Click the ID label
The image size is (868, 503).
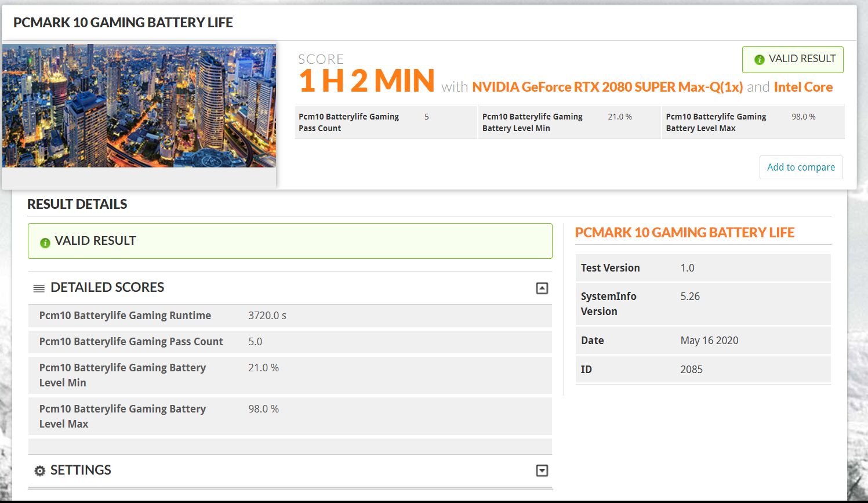click(x=586, y=370)
